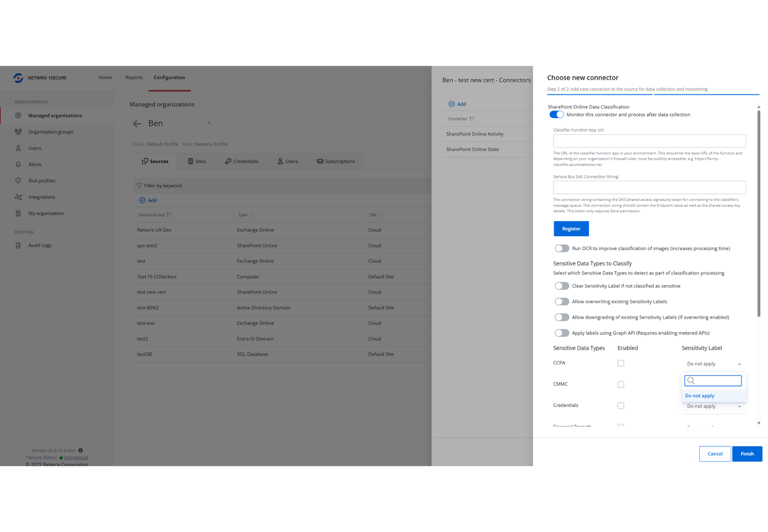Open the Configuration menu
This screenshot has height=532, width=768.
[x=169, y=78]
